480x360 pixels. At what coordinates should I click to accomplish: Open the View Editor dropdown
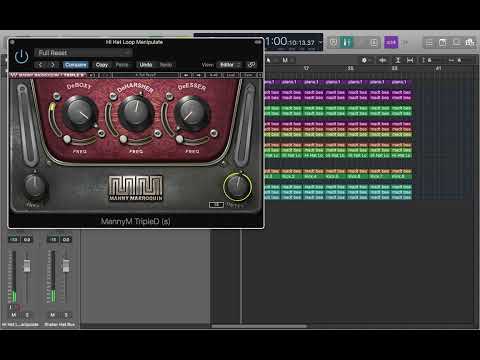coord(229,65)
